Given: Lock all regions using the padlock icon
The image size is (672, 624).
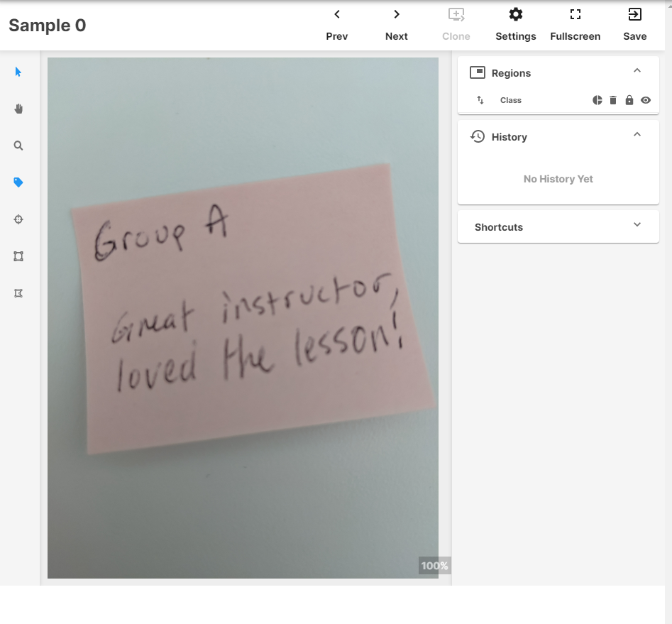Looking at the screenshot, I should click(629, 100).
